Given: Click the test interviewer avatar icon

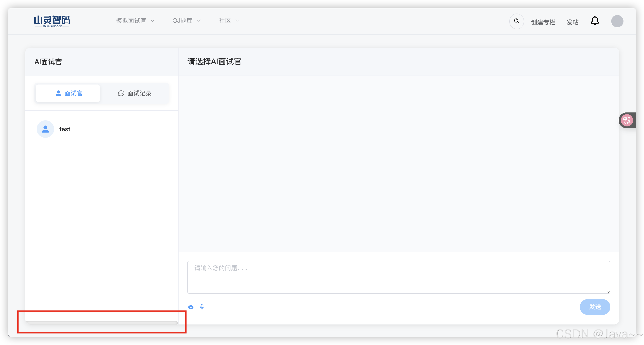Looking at the screenshot, I should 45,129.
